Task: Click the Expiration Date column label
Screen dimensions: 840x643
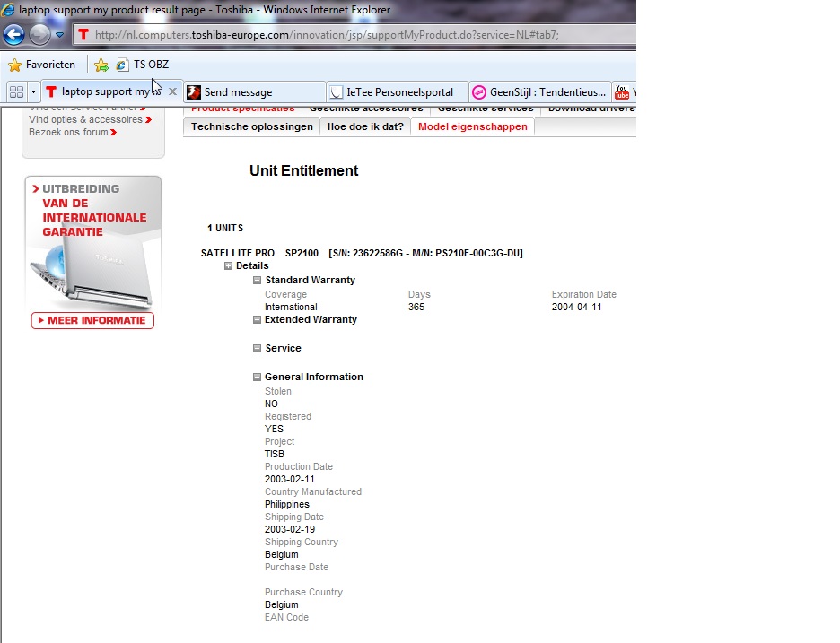Action: 584,294
